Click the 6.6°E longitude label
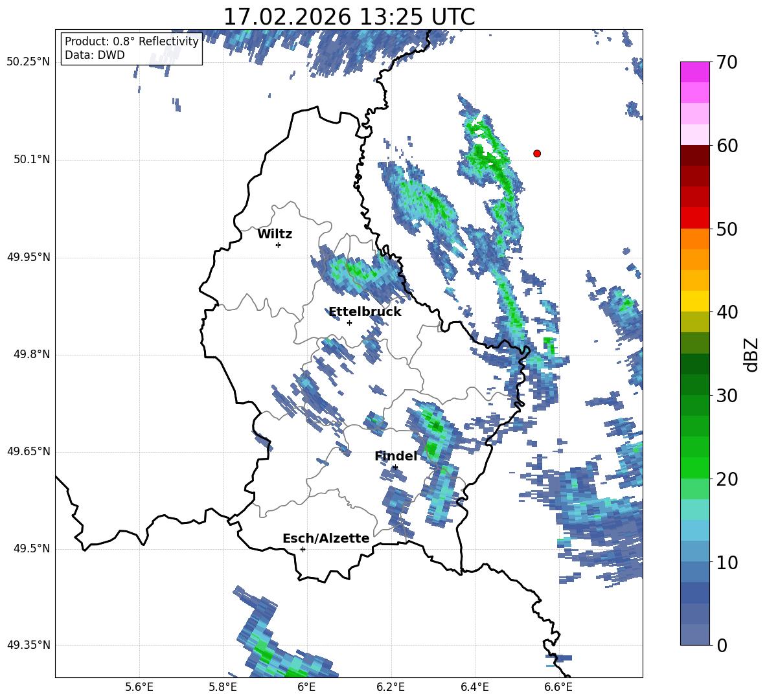The width and height of the screenshot is (767, 700). (x=558, y=687)
